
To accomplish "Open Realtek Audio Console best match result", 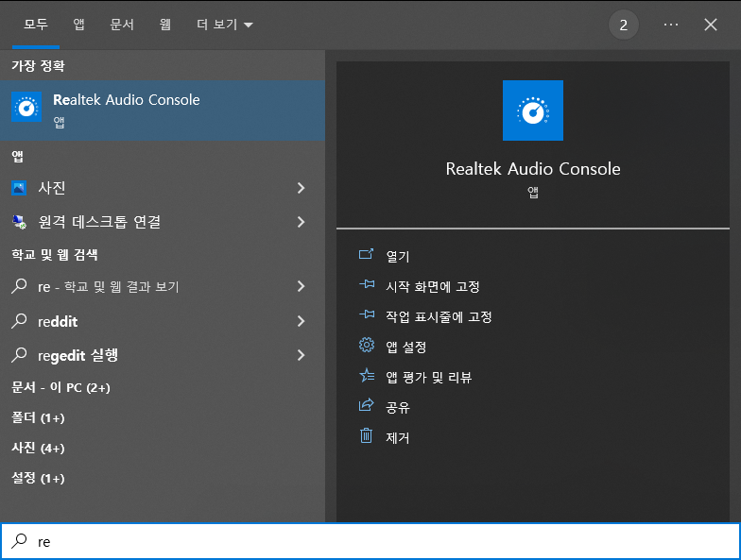I will [x=163, y=110].
